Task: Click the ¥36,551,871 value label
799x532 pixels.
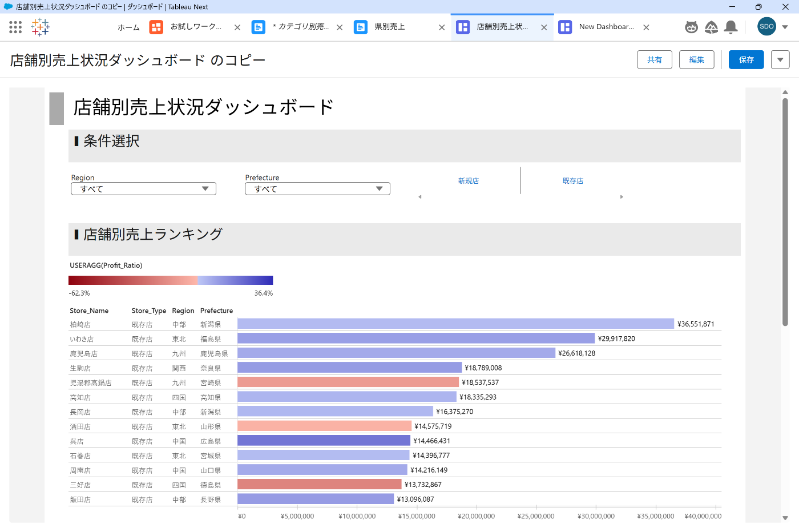Action: (x=696, y=324)
